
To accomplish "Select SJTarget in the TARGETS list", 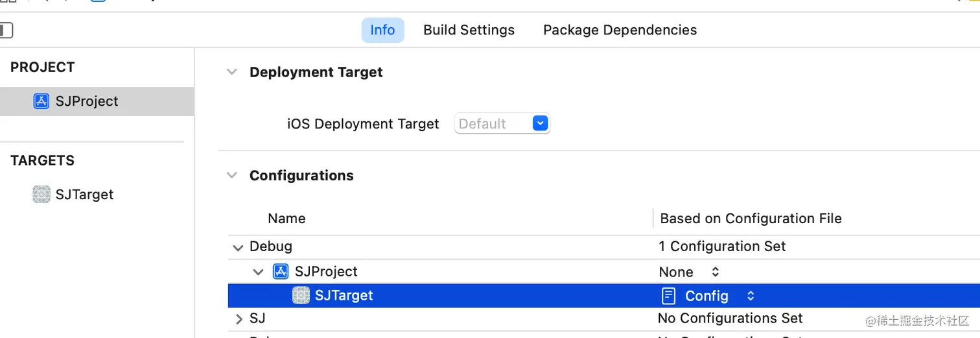I will (x=84, y=195).
